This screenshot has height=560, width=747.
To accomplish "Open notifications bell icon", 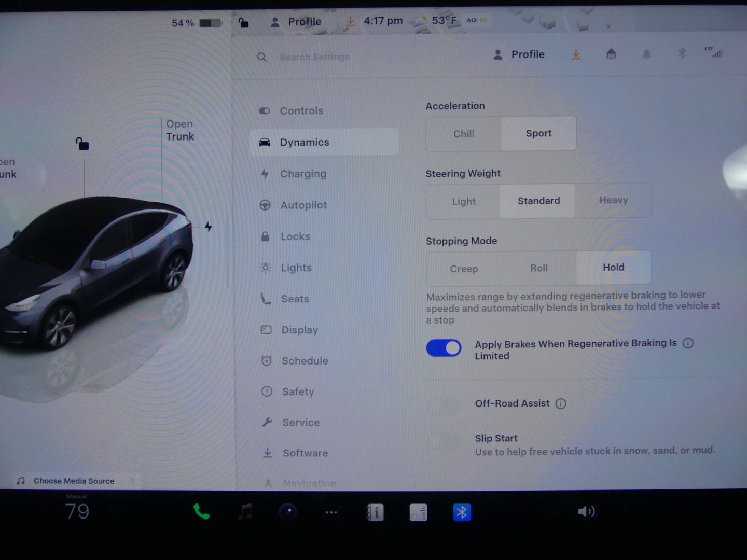I will (646, 54).
